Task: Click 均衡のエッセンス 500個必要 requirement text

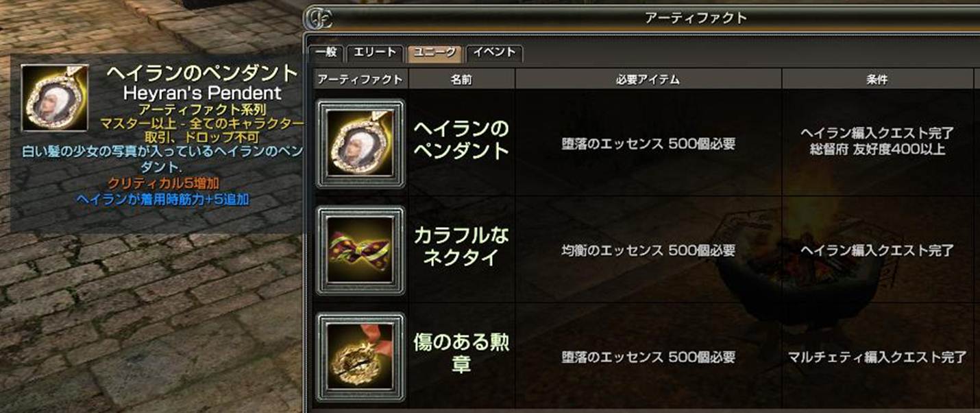Action: [x=648, y=250]
